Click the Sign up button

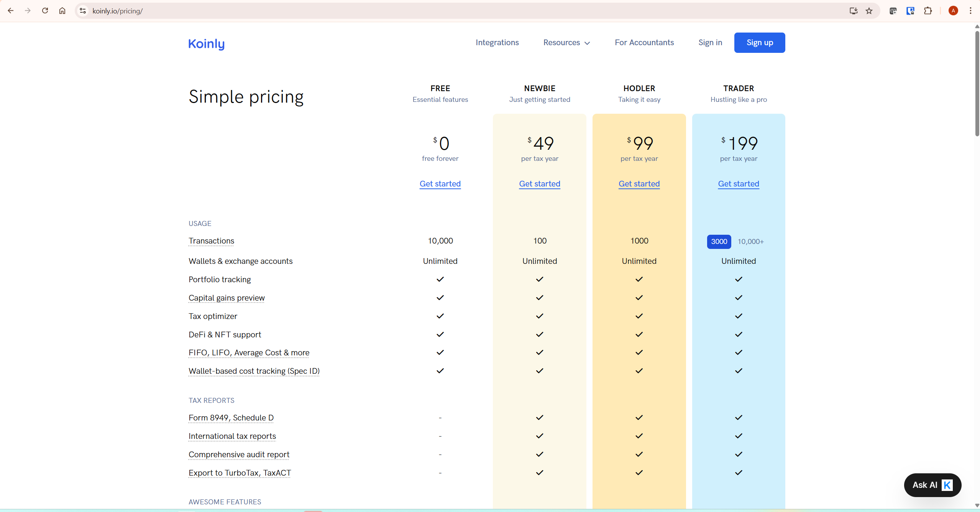click(x=759, y=43)
